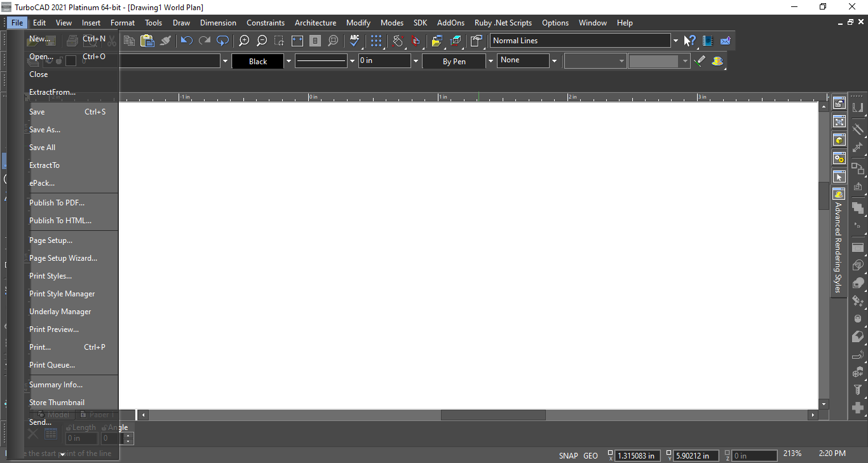Image resolution: width=868 pixels, height=463 pixels.
Task: Click the yellow folder layers icon
Action: tap(437, 41)
